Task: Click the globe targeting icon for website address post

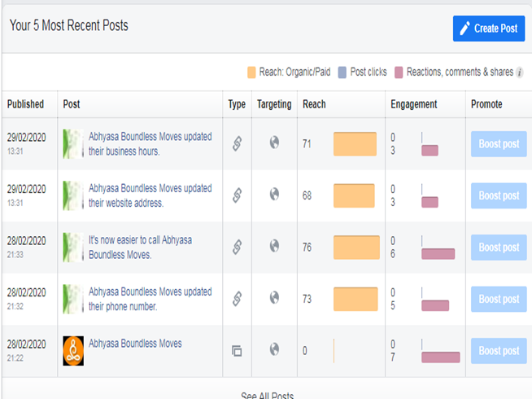Action: (274, 195)
